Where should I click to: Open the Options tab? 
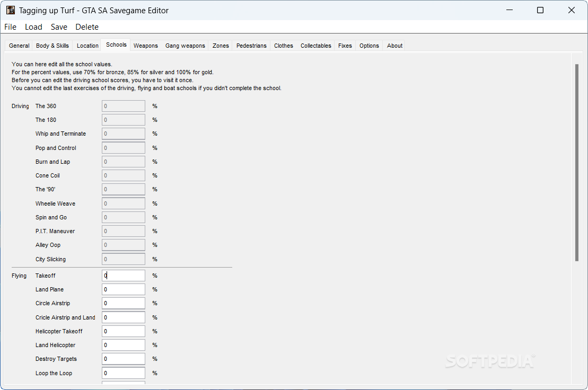click(x=369, y=46)
